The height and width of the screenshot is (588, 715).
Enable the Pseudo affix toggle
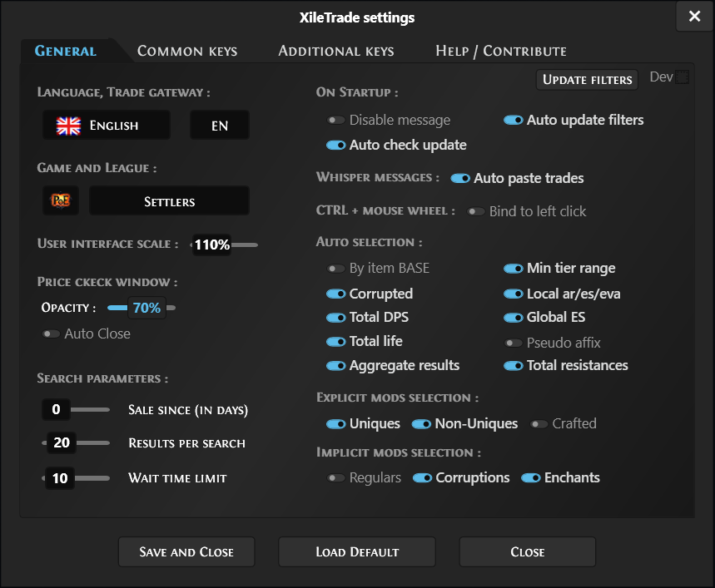(514, 343)
